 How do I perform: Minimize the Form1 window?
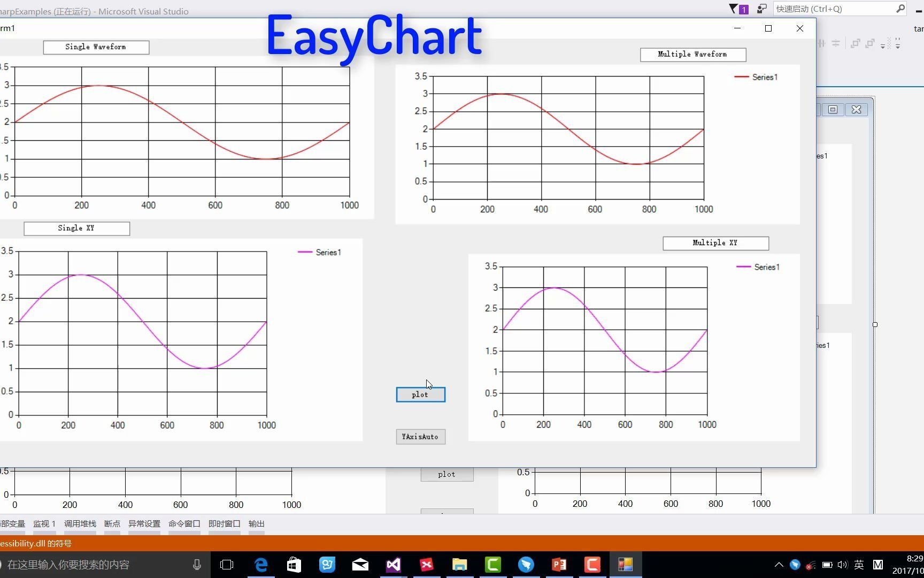(x=737, y=28)
